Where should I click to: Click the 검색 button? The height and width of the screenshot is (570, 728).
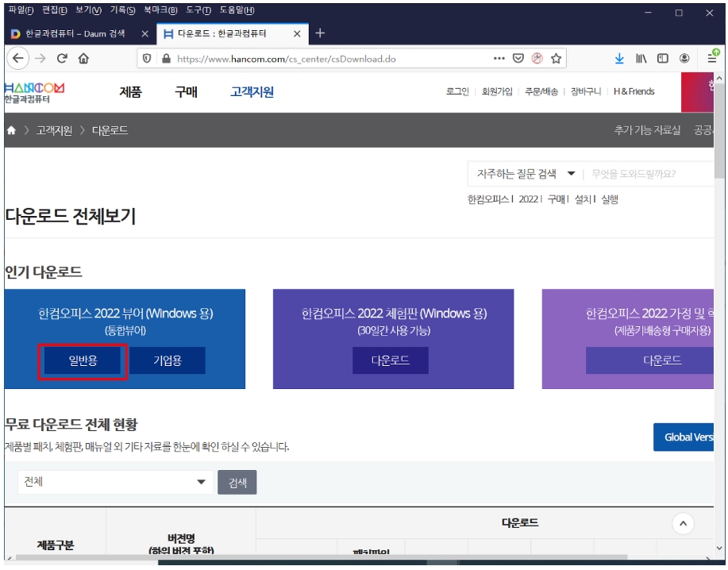pos(237,482)
